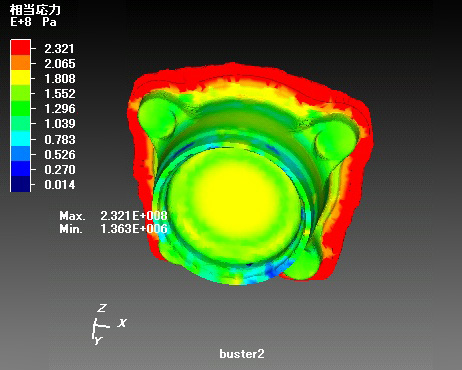This screenshot has width=462, height=370.
Task: Select the cyan 0.783 legend band
Action: tap(21, 139)
